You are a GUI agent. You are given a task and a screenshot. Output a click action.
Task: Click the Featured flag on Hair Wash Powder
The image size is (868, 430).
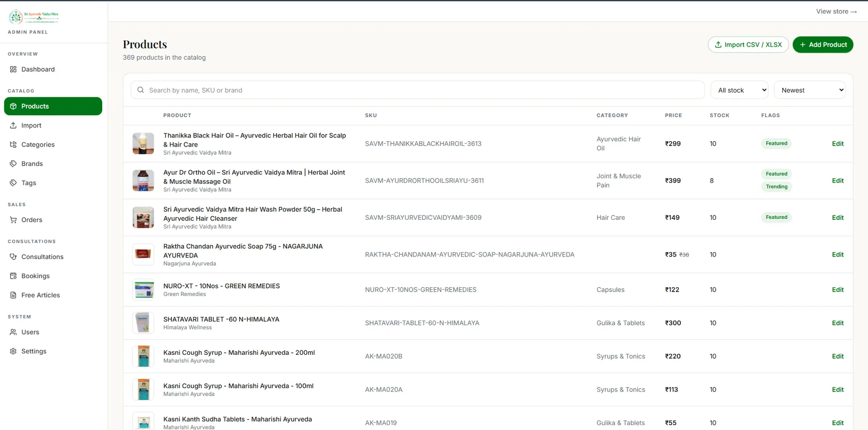point(776,217)
